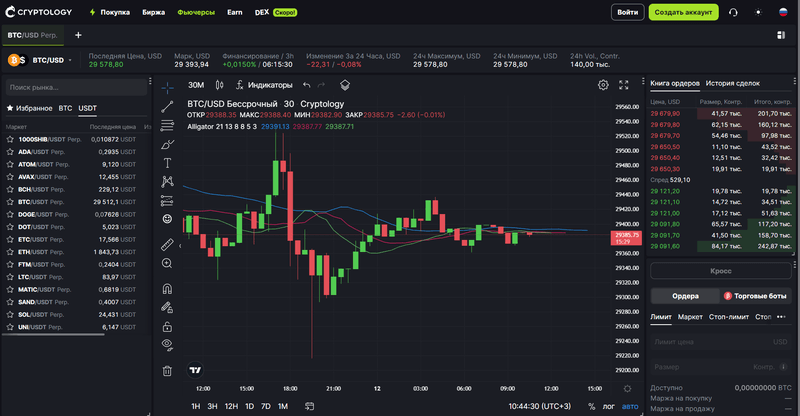Select the ruler measure tool

(x=167, y=244)
